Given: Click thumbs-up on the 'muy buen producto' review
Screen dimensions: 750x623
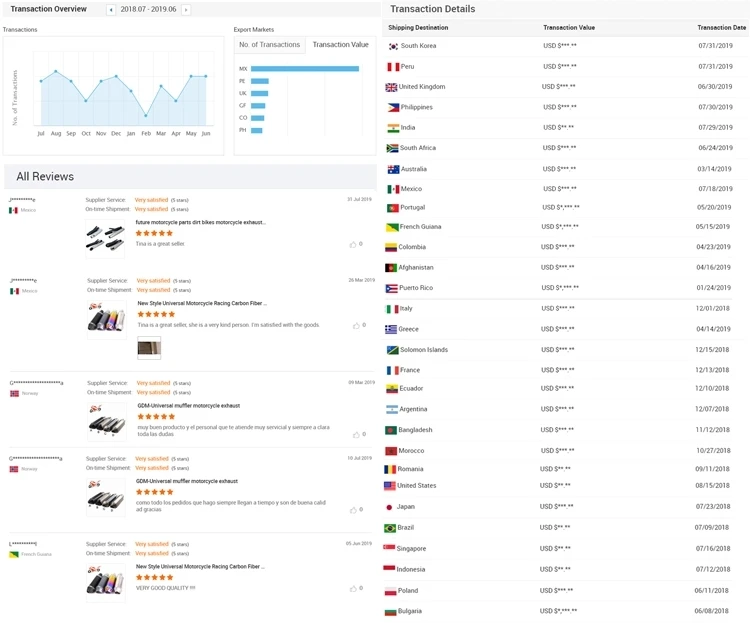Looking at the screenshot, I should (353, 432).
